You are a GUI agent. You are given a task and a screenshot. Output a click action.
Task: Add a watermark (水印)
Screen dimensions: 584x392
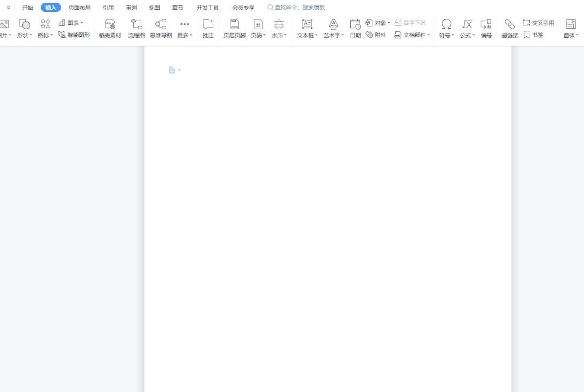click(x=279, y=29)
